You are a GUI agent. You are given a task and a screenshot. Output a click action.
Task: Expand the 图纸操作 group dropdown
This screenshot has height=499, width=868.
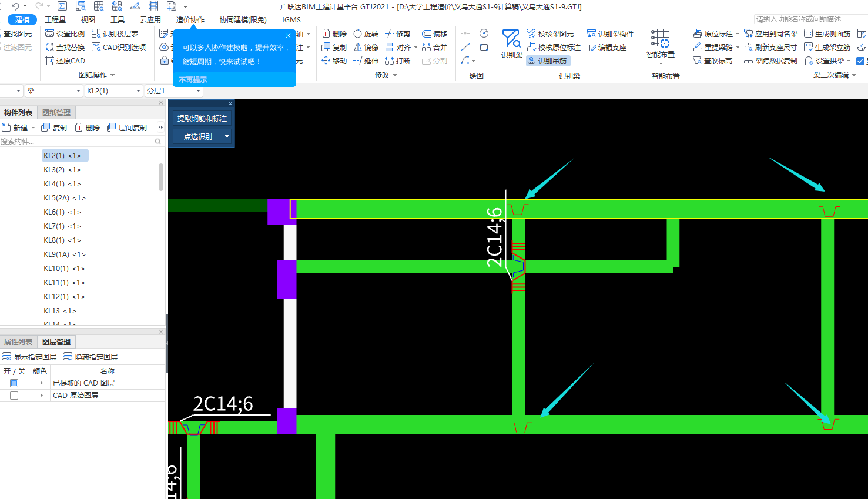pyautogui.click(x=112, y=75)
